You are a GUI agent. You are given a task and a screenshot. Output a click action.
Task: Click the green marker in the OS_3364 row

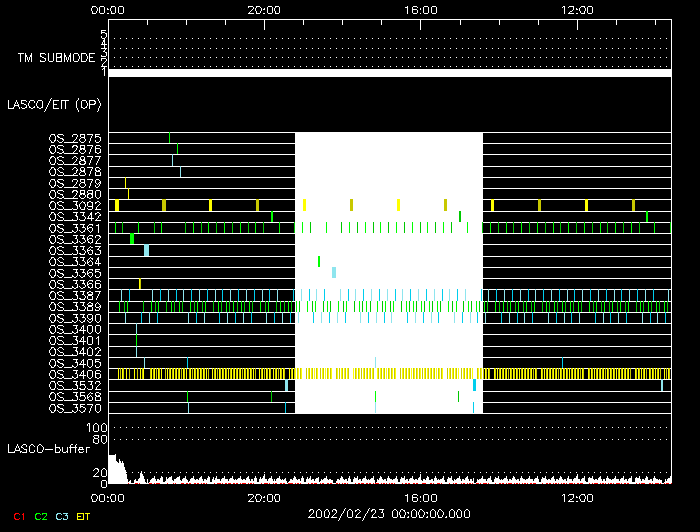(319, 261)
